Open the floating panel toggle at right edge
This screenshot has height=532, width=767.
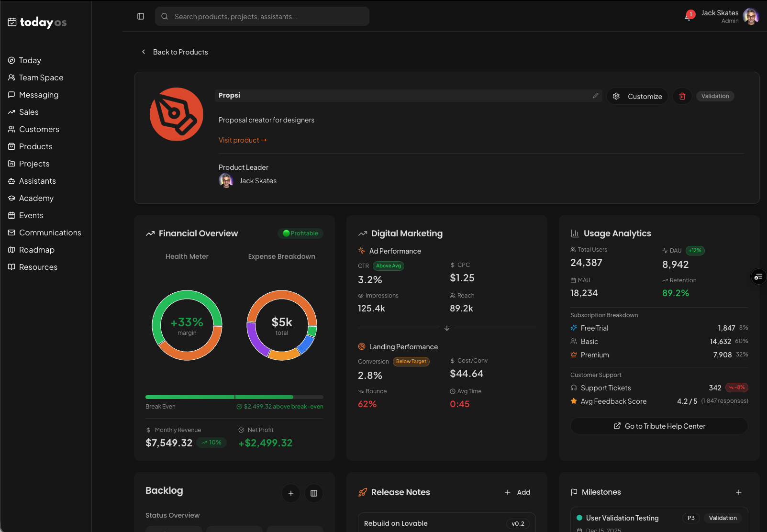pyautogui.click(x=758, y=277)
